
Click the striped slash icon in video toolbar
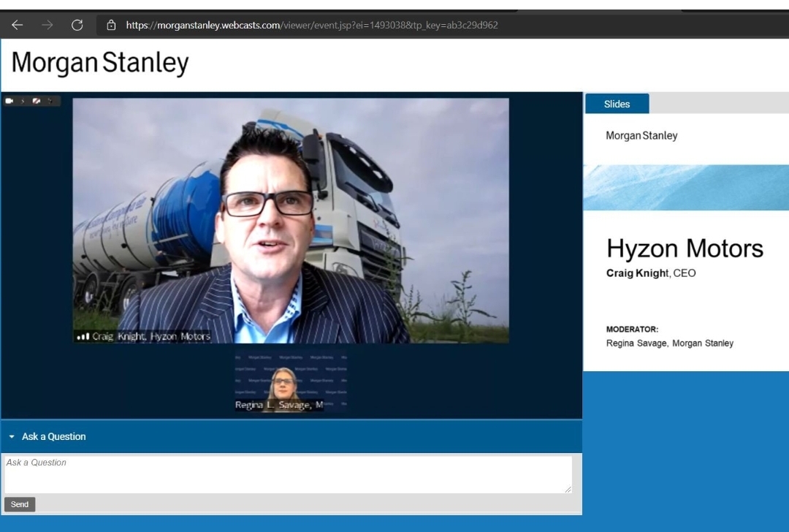pos(37,101)
